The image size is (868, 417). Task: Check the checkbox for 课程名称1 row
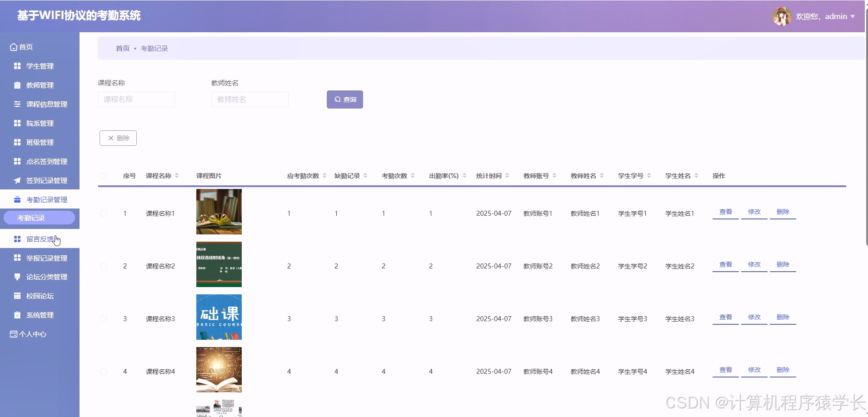click(x=103, y=213)
